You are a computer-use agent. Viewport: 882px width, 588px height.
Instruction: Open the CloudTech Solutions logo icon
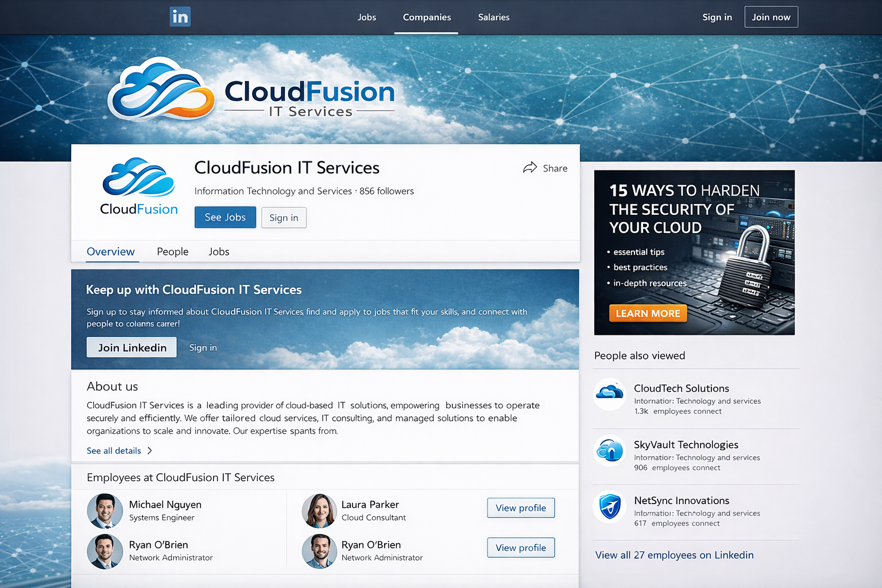pos(609,394)
